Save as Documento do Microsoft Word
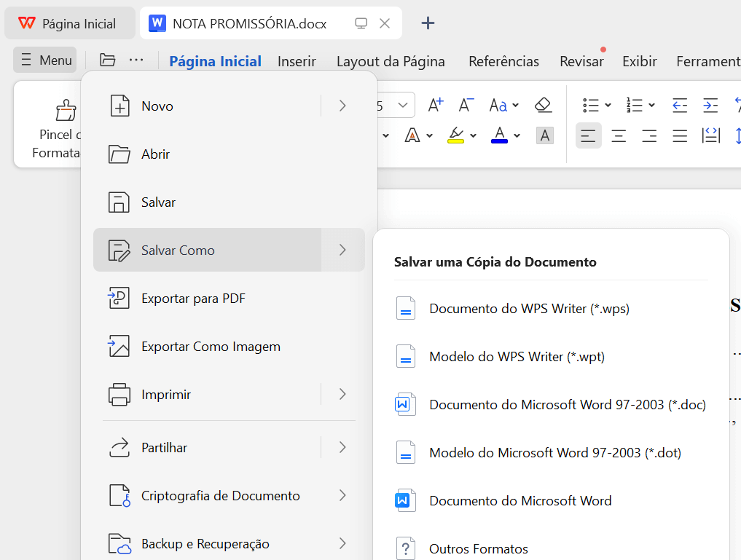This screenshot has height=560, width=741. 551,500
